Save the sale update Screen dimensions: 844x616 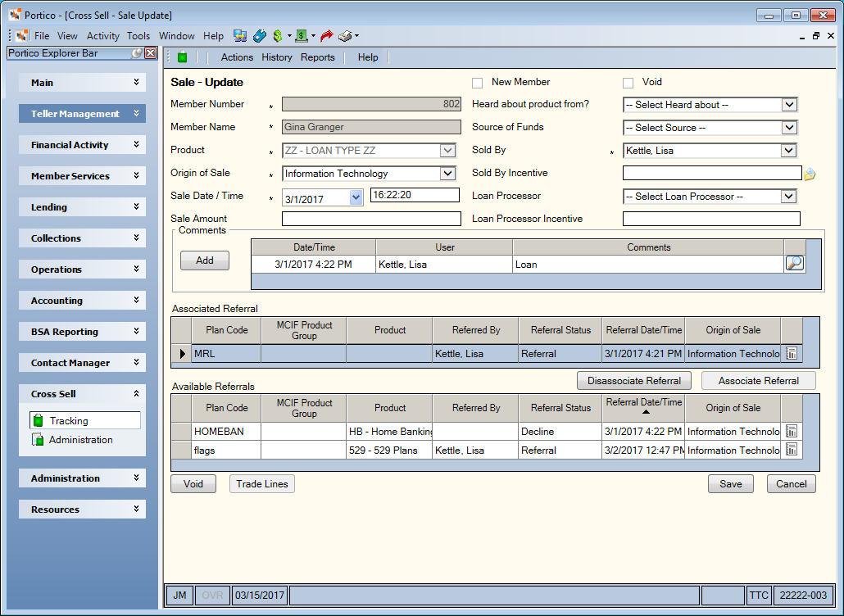click(730, 483)
